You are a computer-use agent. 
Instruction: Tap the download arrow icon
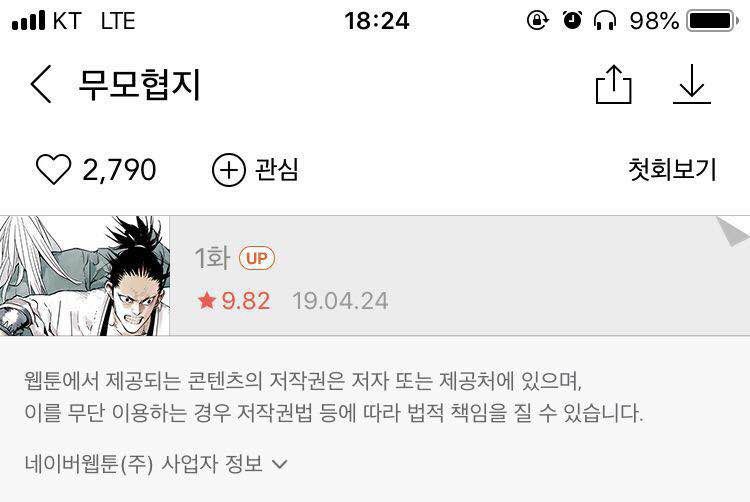692,84
